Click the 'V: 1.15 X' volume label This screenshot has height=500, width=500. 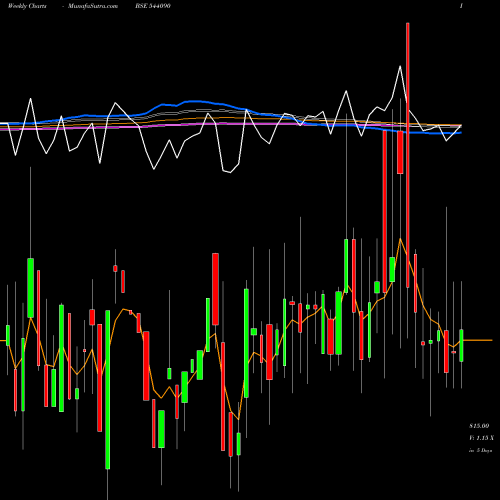(x=481, y=438)
